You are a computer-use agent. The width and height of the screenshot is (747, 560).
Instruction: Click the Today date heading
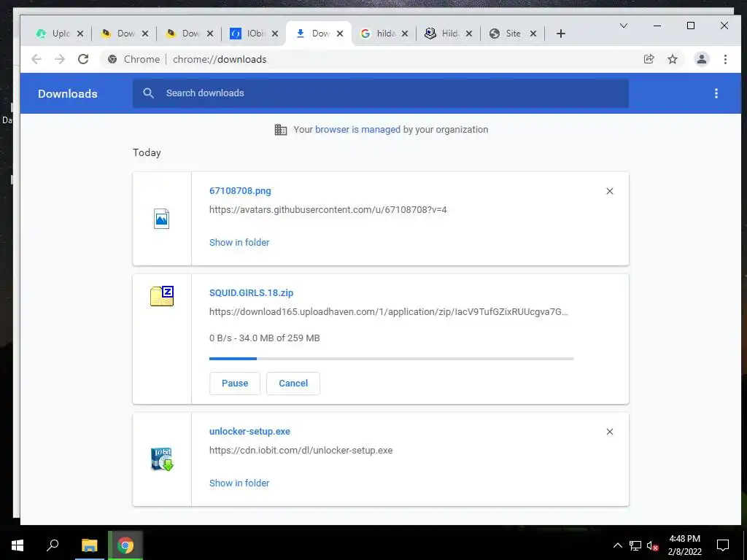click(x=147, y=152)
